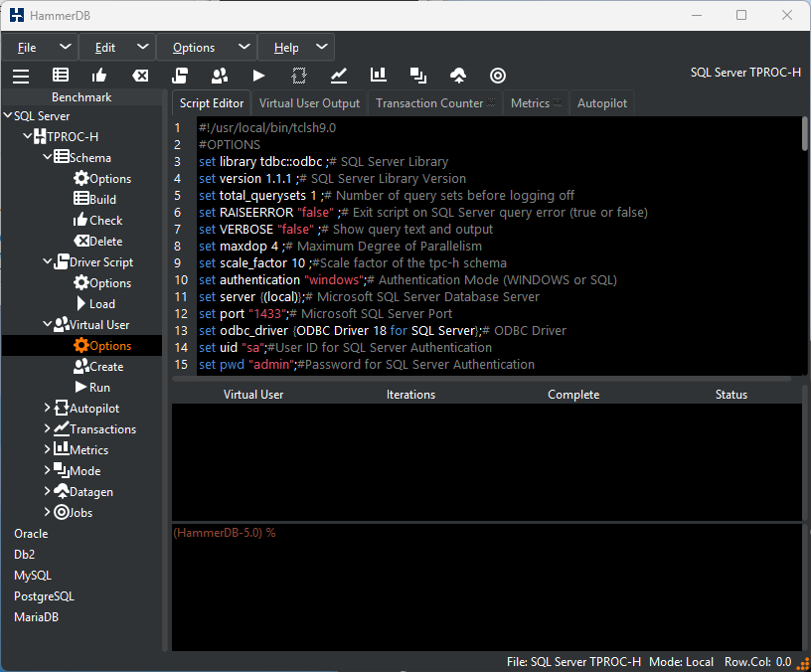Collapse the TPROC-H tree node

click(x=28, y=136)
